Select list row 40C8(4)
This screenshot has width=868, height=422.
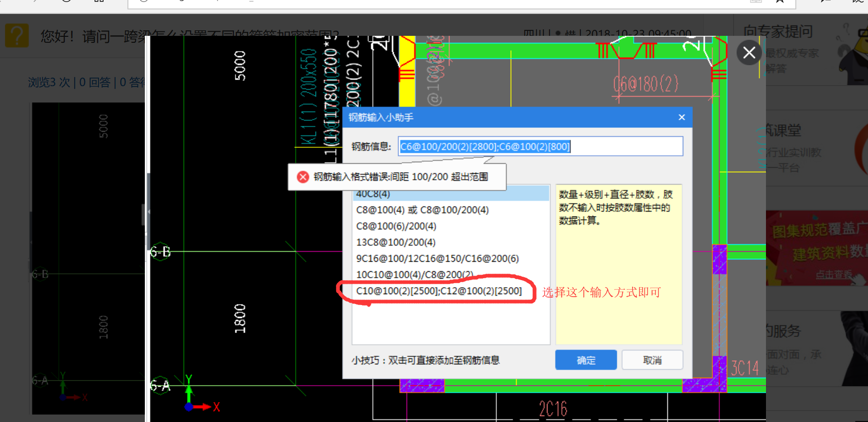(450, 194)
